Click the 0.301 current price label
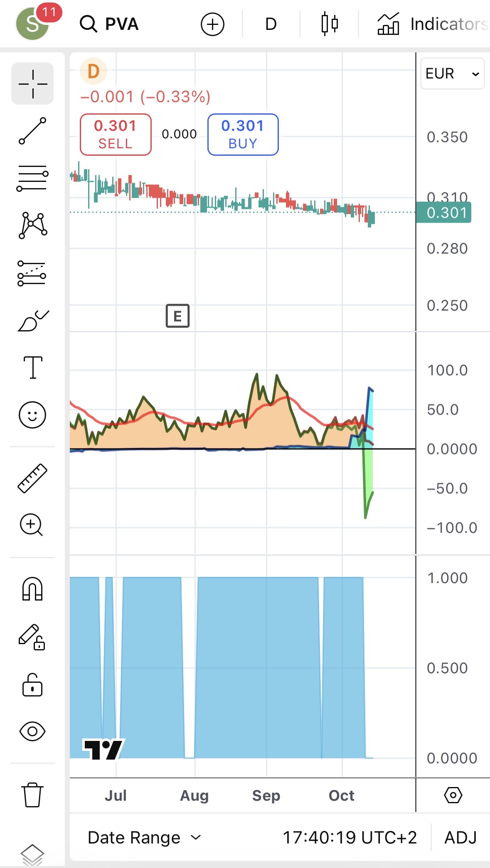This screenshot has height=868, width=490. point(444,213)
